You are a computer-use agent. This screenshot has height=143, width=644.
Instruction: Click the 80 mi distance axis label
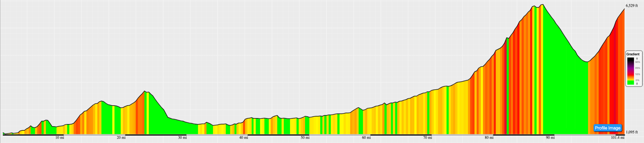(489, 138)
